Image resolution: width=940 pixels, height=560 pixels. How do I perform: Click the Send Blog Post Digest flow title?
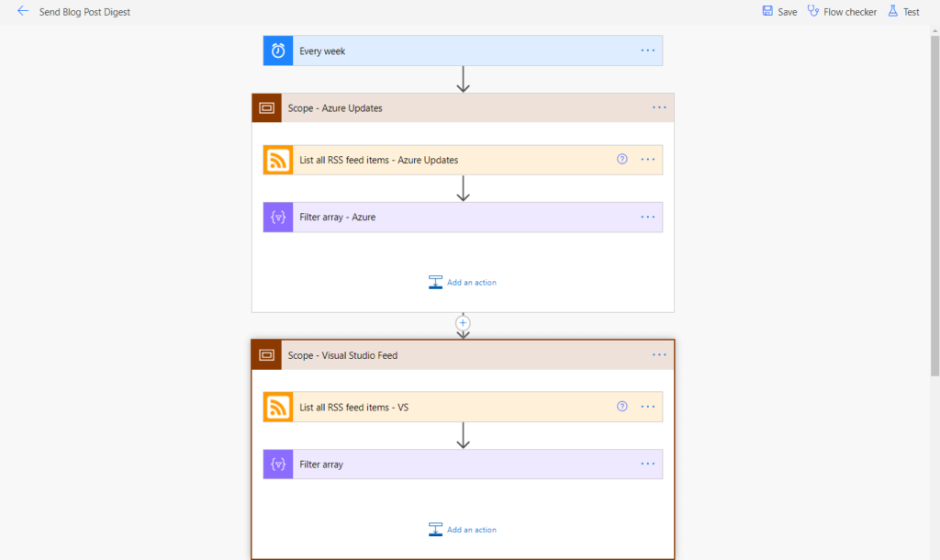coord(84,12)
